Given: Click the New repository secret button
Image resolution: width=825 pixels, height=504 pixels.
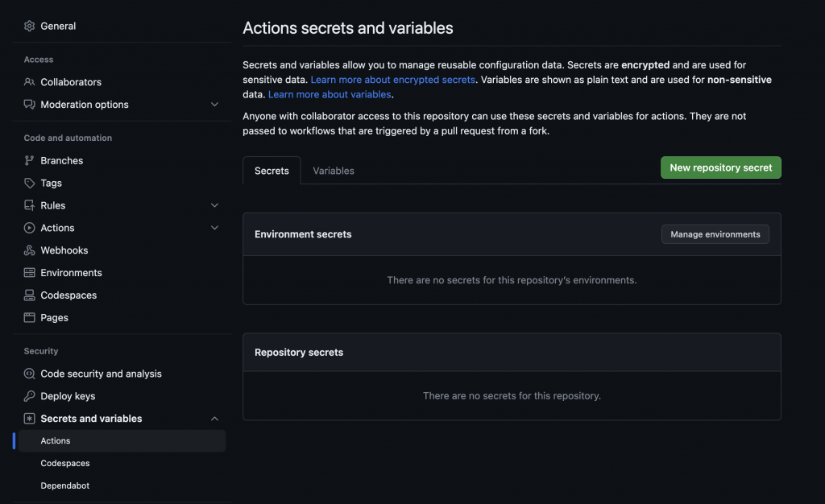Looking at the screenshot, I should click(x=720, y=167).
